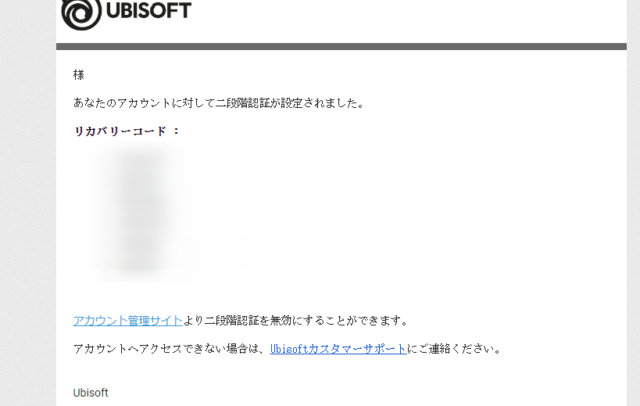Click the 管理サイト part of the account link

click(x=155, y=321)
